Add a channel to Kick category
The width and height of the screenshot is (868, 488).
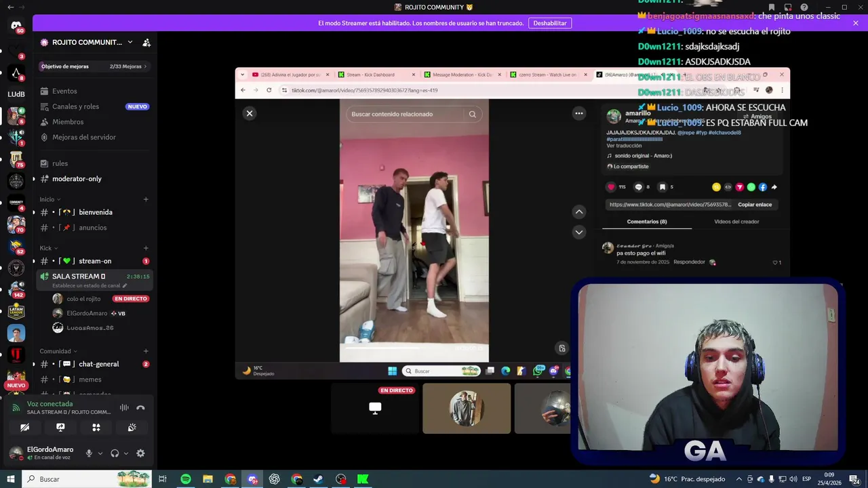click(x=146, y=248)
